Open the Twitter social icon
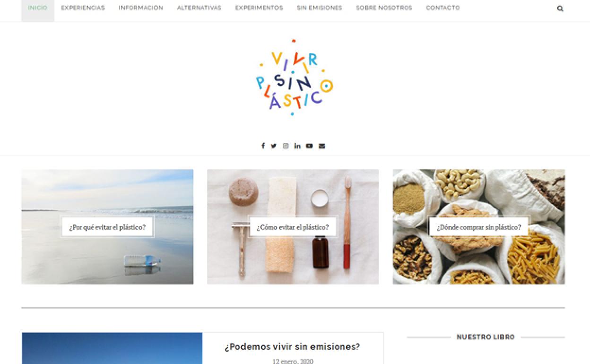Viewport: 590px width, 364px height. [274, 146]
